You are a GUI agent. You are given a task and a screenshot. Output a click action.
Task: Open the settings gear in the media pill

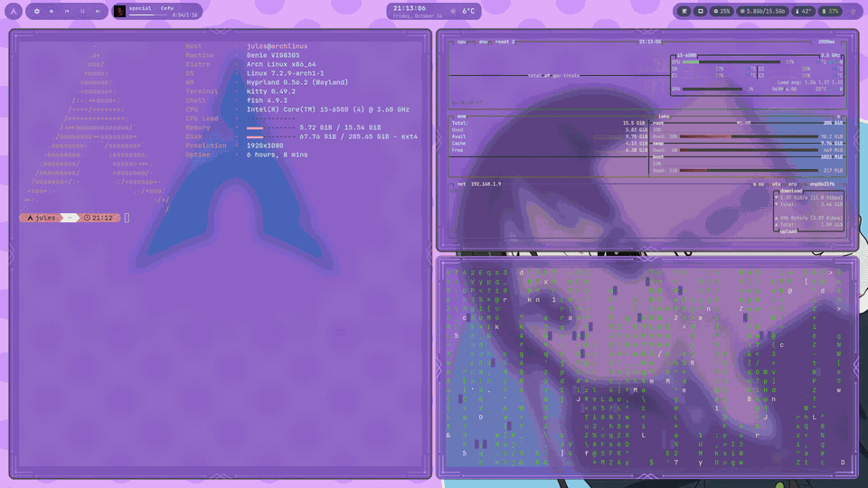pos(36,11)
